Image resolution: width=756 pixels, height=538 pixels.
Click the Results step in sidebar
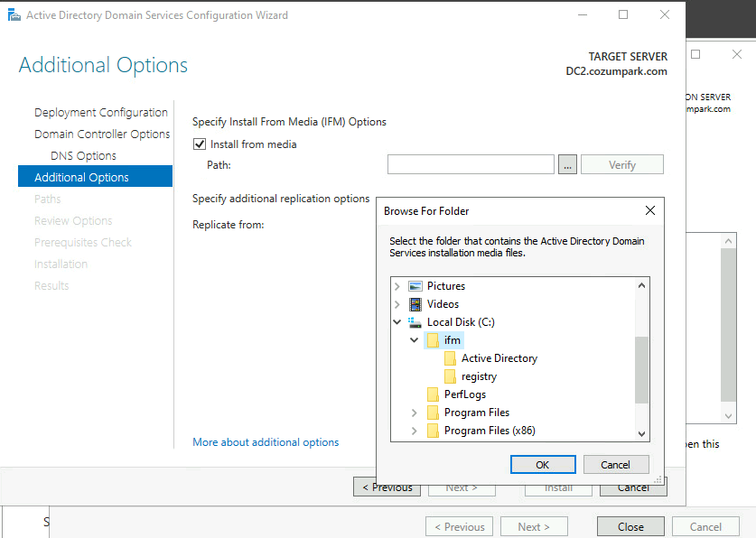51,285
